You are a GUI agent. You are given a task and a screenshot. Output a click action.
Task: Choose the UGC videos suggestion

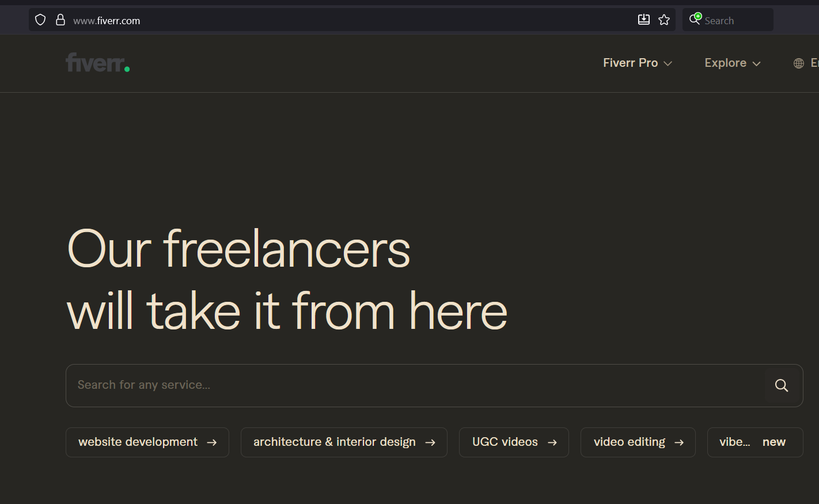(514, 442)
